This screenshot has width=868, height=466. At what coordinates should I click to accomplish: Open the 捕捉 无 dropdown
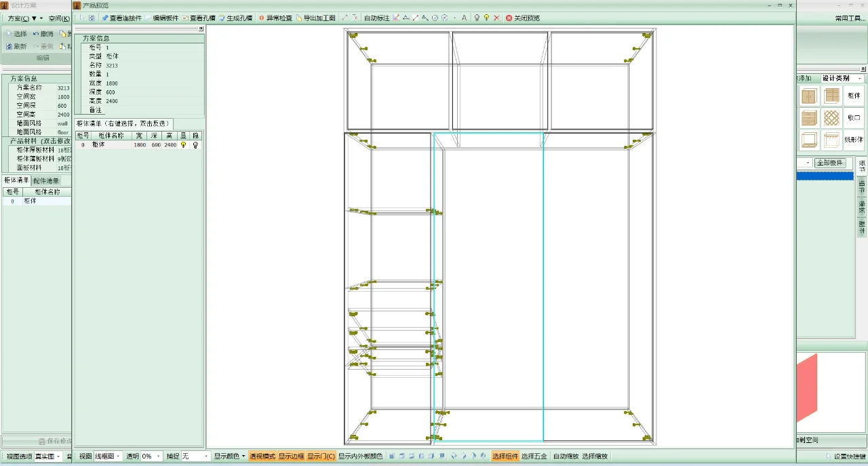tap(196, 457)
